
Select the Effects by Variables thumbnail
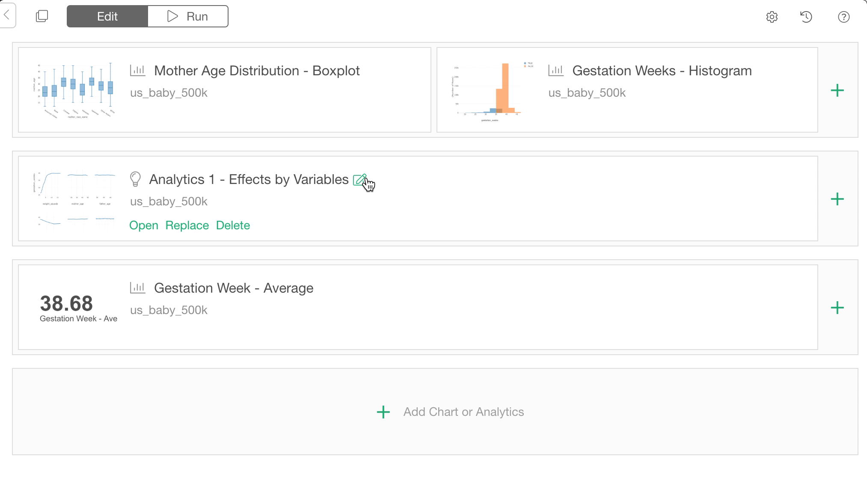pos(74,199)
